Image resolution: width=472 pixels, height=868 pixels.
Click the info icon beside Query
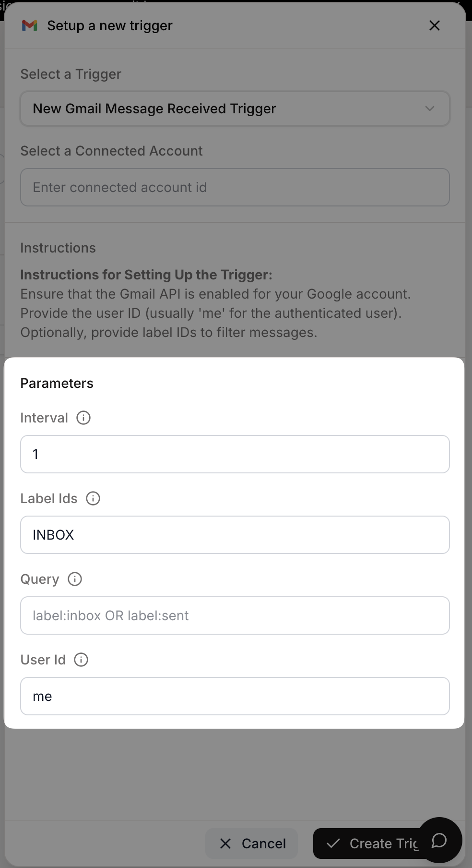point(74,579)
